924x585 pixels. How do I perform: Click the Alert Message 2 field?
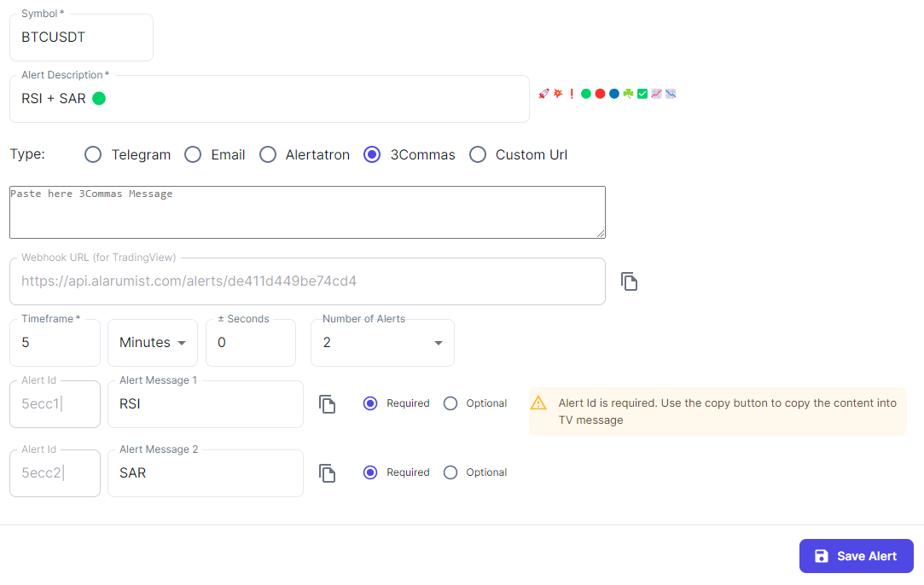(206, 473)
